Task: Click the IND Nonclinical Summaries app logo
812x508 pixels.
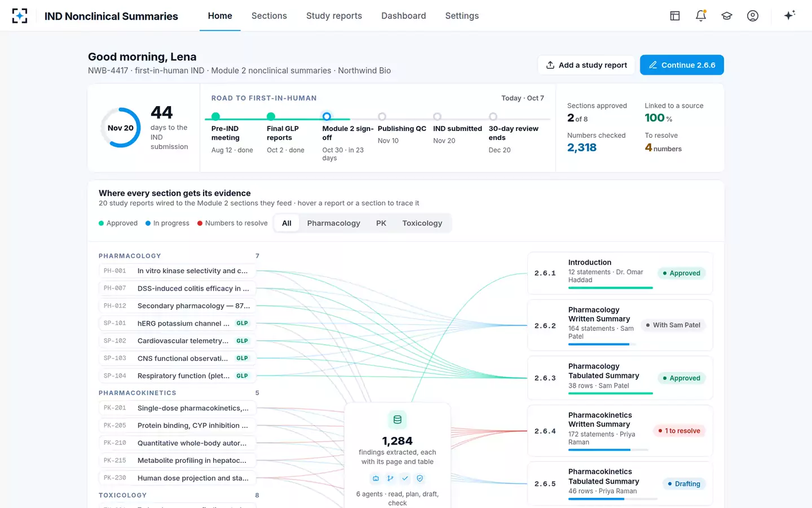Action: point(20,16)
